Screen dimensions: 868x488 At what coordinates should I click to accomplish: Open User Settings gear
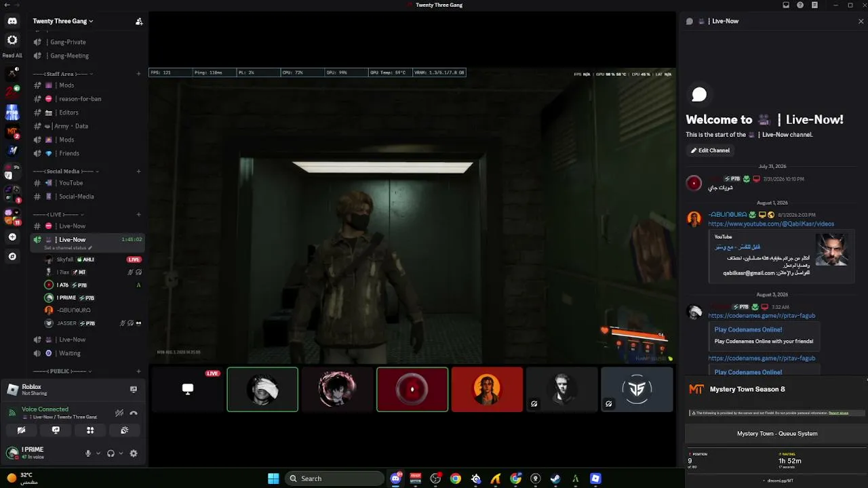coord(134,453)
